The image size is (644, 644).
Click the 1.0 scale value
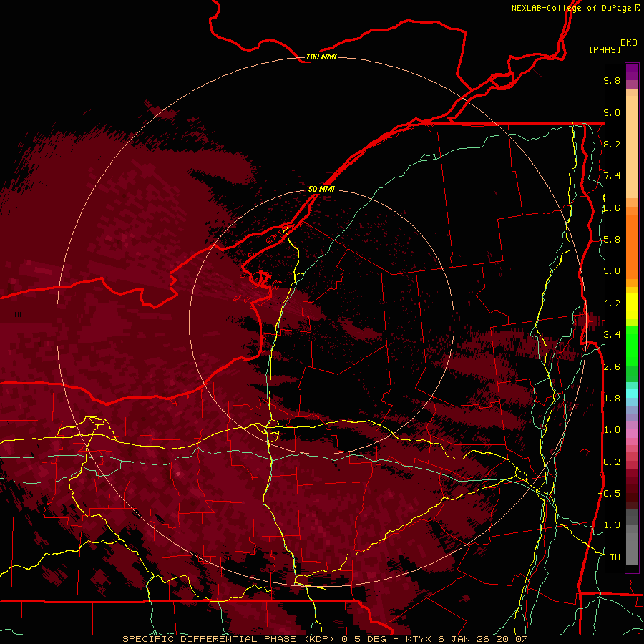click(x=612, y=430)
